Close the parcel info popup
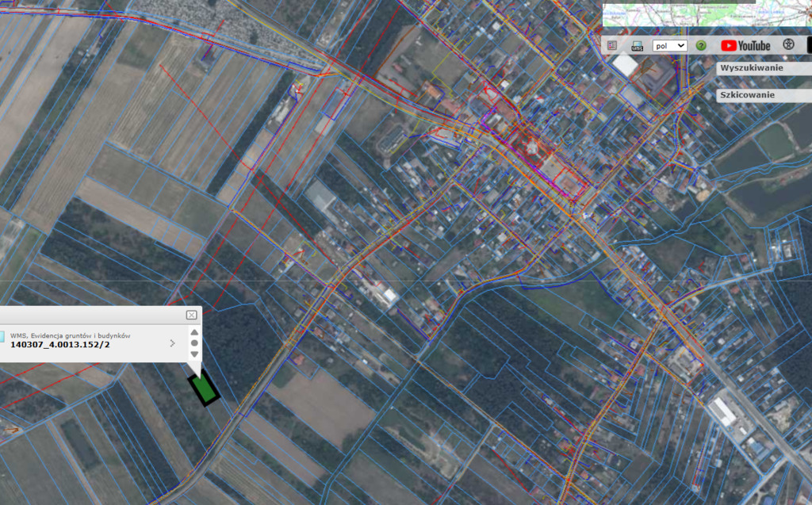 coord(191,315)
